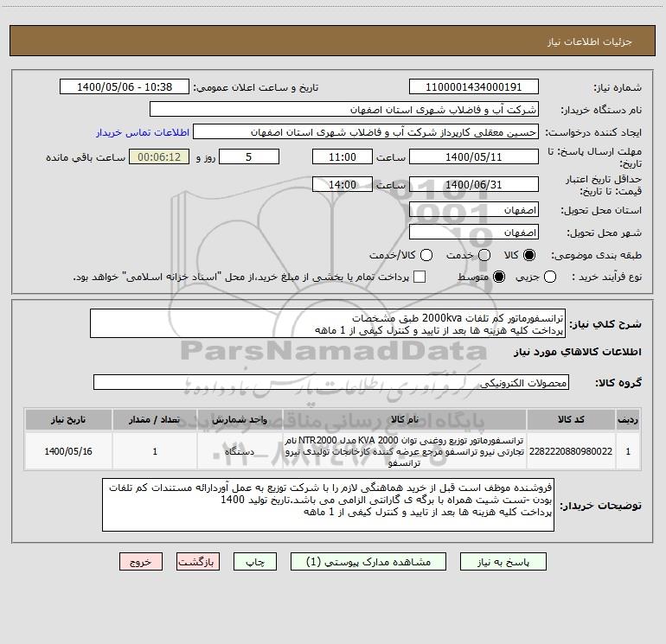
Task: Click the buyer notes text area
Action: point(328,505)
